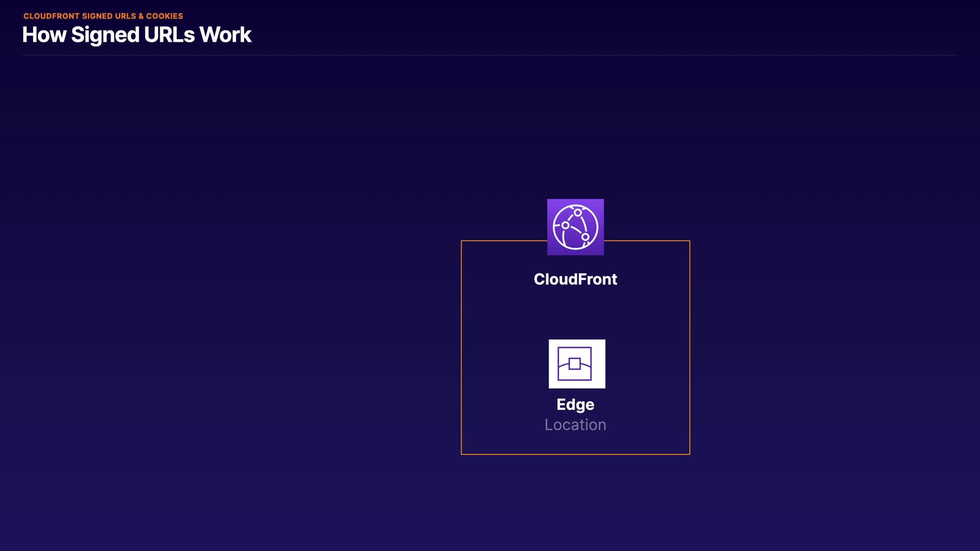This screenshot has width=980, height=551.
Task: Select the bold Edge label
Action: click(x=575, y=405)
